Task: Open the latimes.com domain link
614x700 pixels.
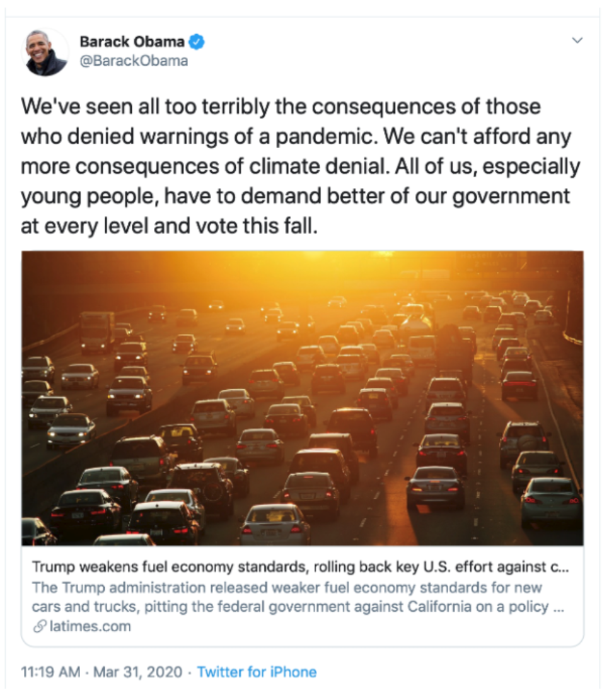Action: [x=90, y=626]
